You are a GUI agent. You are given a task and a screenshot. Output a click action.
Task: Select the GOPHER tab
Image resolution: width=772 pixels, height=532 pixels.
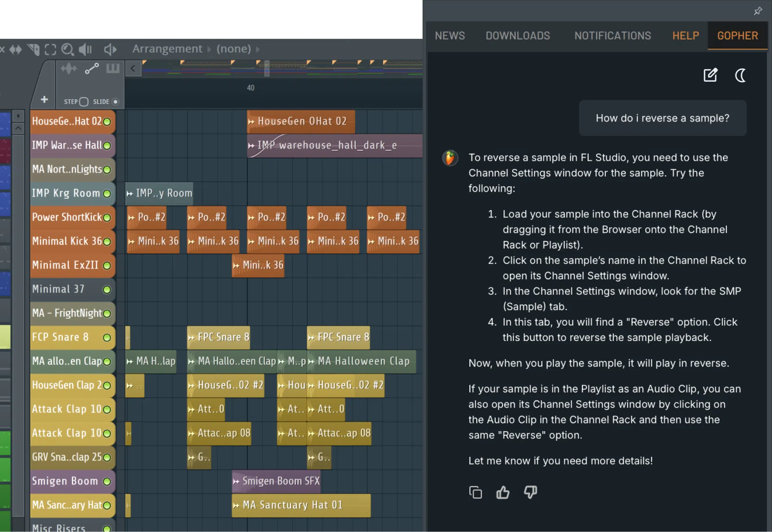[737, 36]
